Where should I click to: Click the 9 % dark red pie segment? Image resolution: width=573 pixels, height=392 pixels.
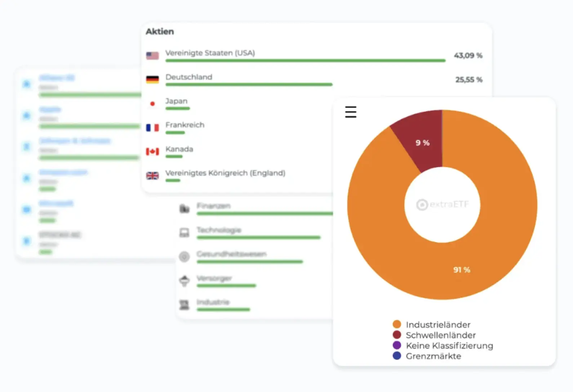coord(422,143)
